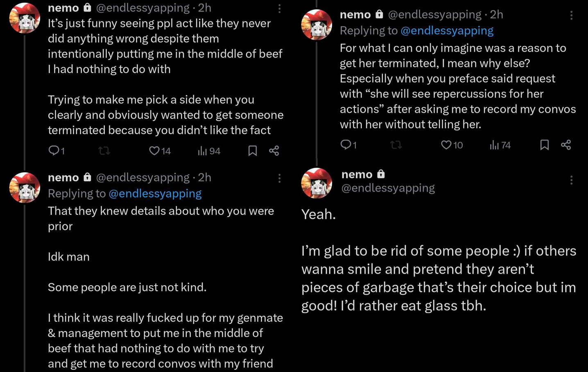This screenshot has height=372, width=588.
Task: Bookmark the tweet with 74 views
Action: pos(544,145)
